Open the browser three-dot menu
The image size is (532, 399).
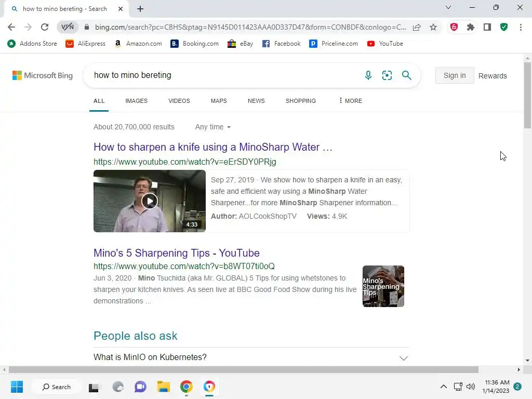pos(521,27)
